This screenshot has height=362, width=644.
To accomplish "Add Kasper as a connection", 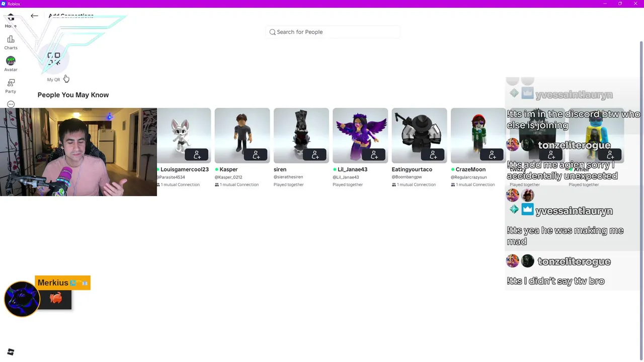I will pyautogui.click(x=256, y=155).
